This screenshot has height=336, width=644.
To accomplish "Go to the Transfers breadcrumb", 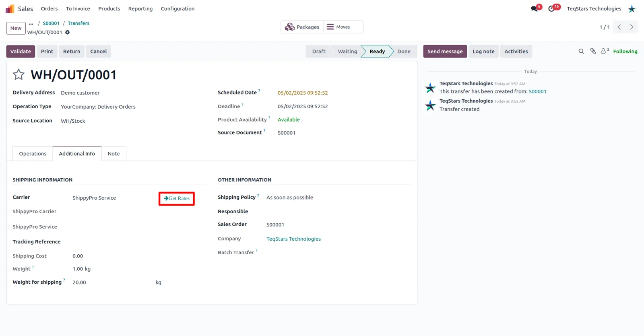I will click(x=78, y=23).
